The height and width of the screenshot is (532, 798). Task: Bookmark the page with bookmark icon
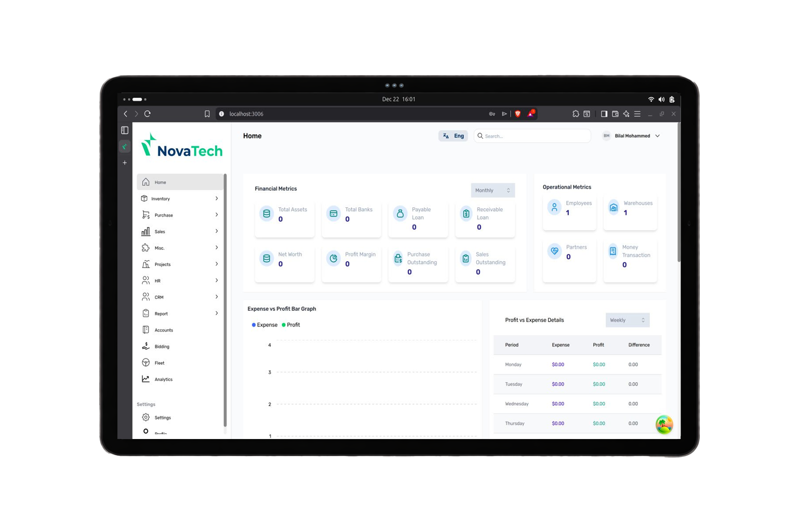207,114
